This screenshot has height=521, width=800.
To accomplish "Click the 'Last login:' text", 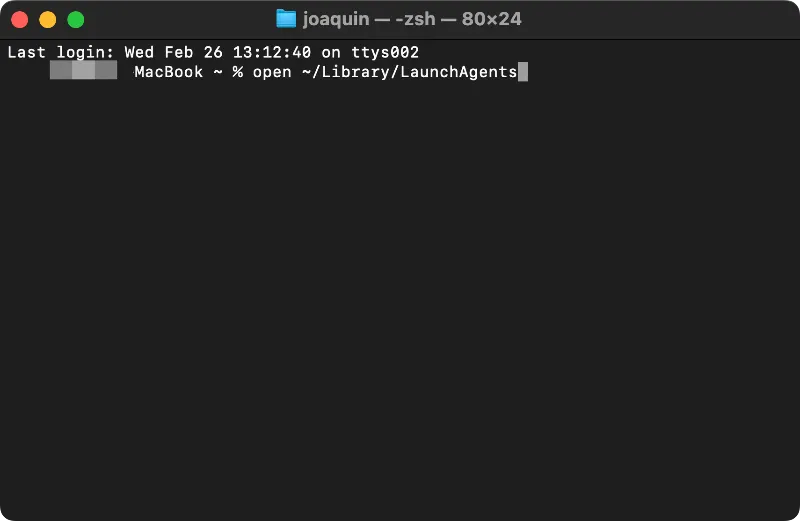I will pos(61,53).
